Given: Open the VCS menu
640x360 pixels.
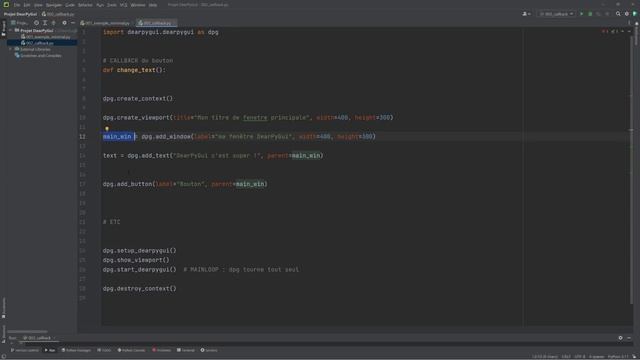Looking at the screenshot, I should (x=123, y=5).
